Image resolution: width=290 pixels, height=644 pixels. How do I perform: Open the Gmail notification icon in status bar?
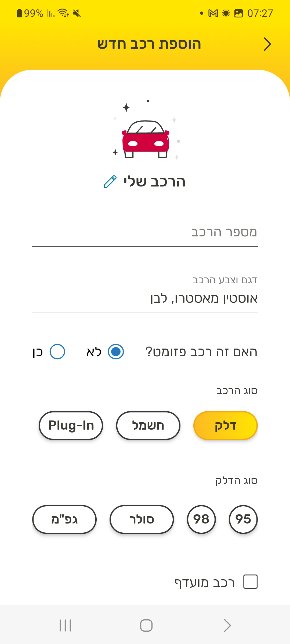[213, 13]
